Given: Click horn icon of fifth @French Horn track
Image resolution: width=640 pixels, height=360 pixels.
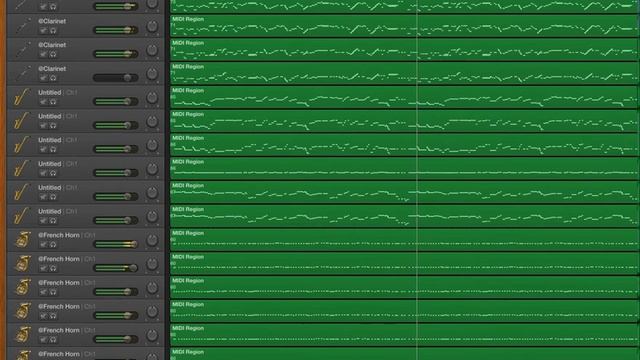Looking at the screenshot, I should pos(23,334).
